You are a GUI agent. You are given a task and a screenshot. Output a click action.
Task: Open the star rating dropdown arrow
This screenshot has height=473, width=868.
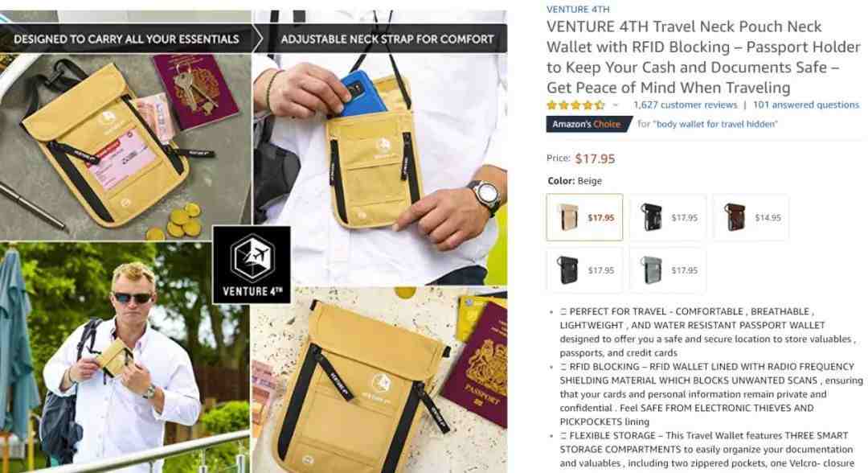pos(615,105)
